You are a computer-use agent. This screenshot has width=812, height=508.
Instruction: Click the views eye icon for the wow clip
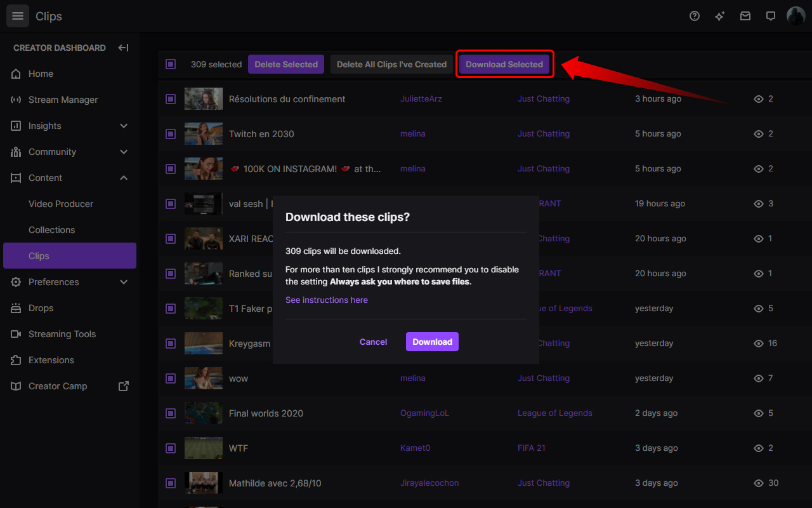[x=759, y=378]
